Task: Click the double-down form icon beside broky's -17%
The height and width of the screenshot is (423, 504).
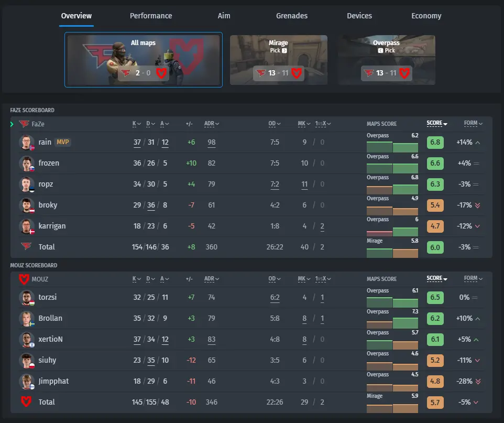Action: pyautogui.click(x=478, y=205)
